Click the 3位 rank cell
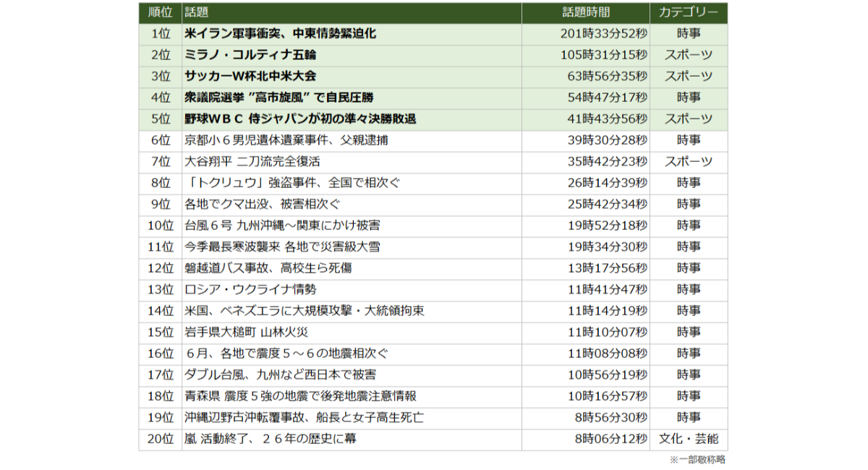Image resolution: width=868 pixels, height=470 pixels. click(161, 76)
